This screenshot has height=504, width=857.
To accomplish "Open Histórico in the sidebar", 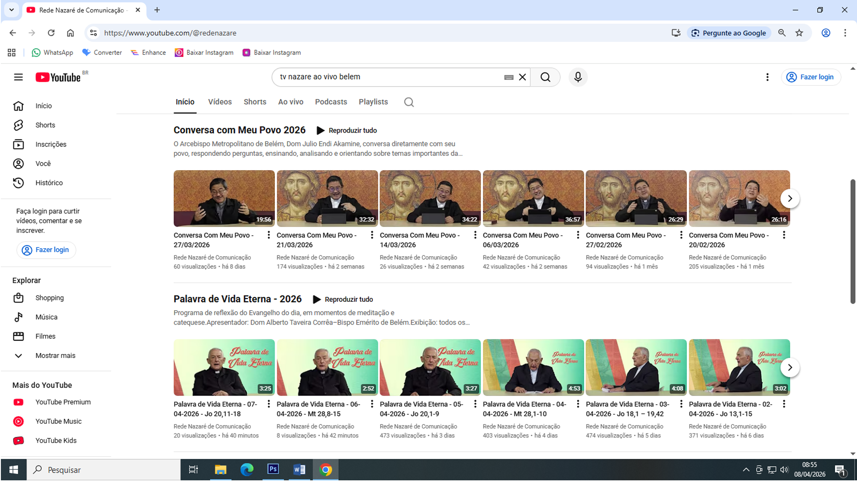I will (x=49, y=183).
